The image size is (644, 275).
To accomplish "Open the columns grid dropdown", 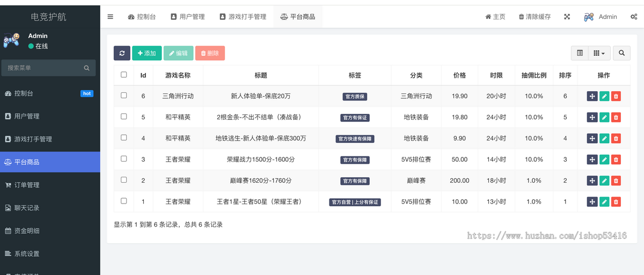I will [599, 53].
